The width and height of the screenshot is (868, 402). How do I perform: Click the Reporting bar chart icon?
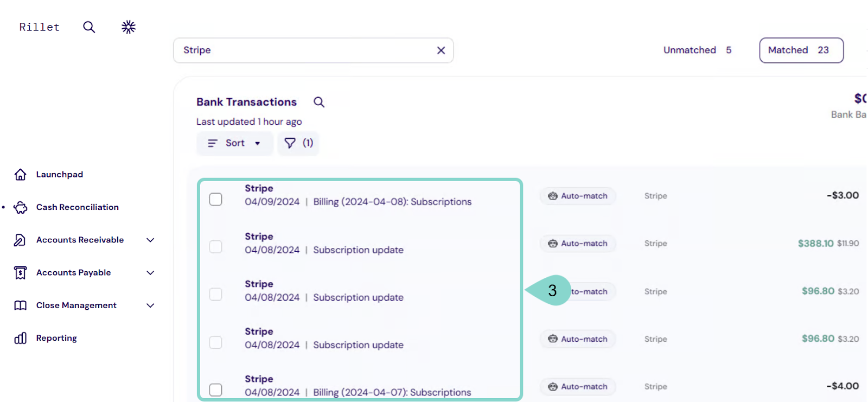tap(21, 338)
